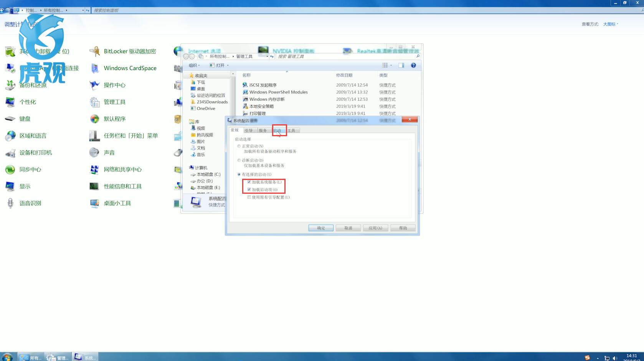Click the 应用(A) button
644x361 pixels.
[x=375, y=228]
